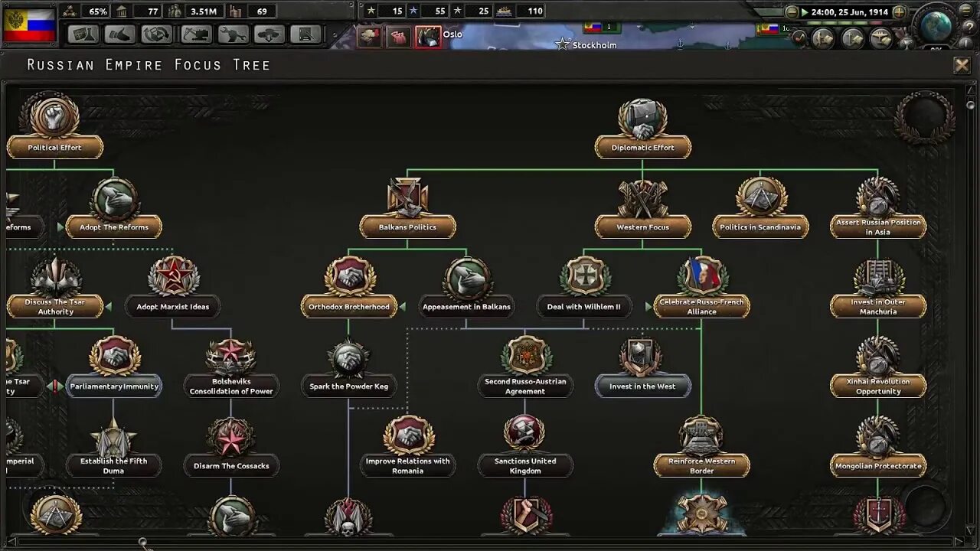Viewport: 980px width, 551px height.
Task: Open the first alert icon beside Oslo
Action: (x=370, y=37)
